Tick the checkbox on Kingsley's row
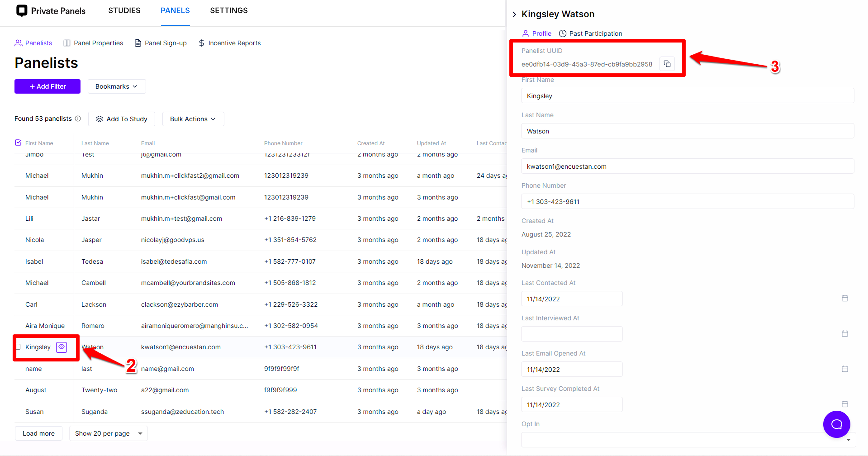The image size is (868, 456). pyautogui.click(x=18, y=347)
